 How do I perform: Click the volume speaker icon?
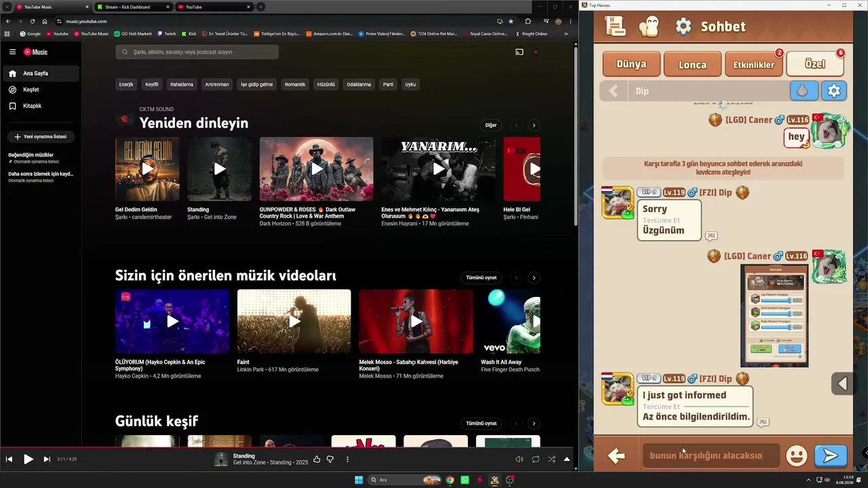pyautogui.click(x=519, y=459)
